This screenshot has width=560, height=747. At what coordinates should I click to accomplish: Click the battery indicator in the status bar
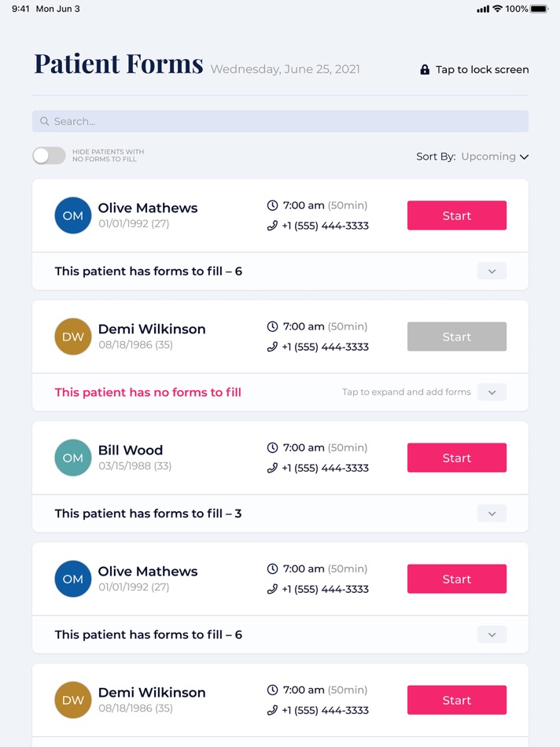[x=538, y=9]
